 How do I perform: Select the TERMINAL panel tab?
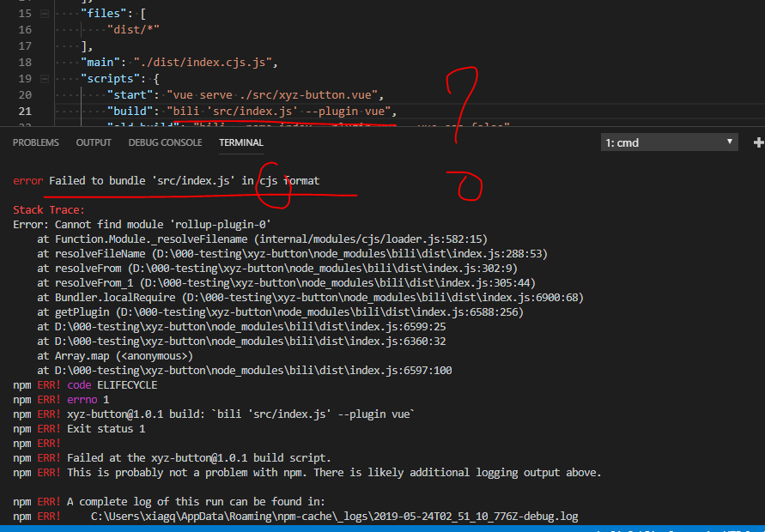(241, 142)
